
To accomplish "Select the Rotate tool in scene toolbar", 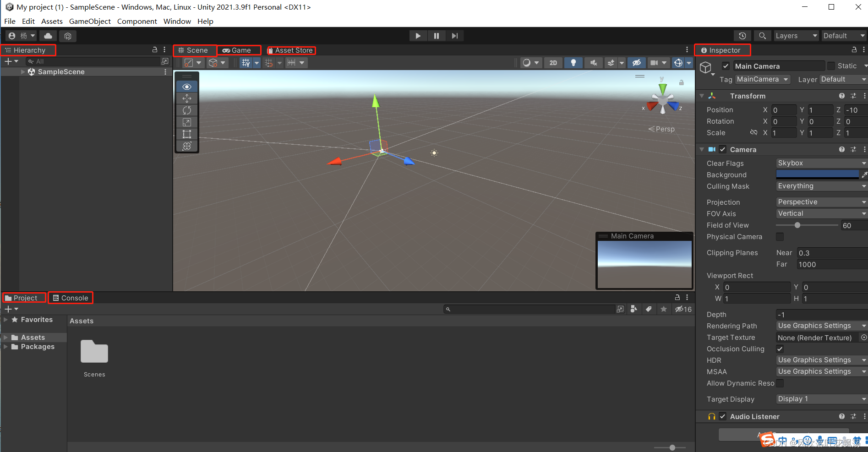I will [187, 110].
